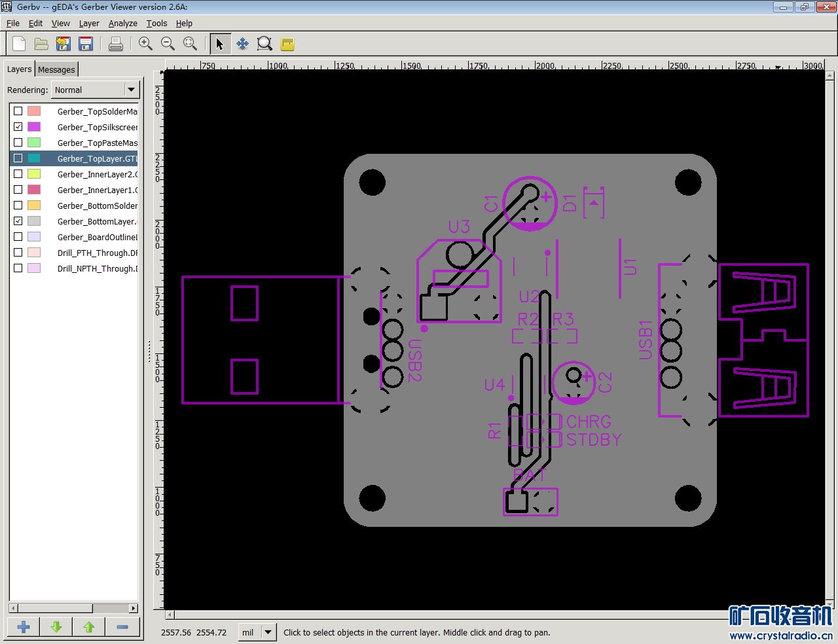Click the orange BottomSolder color swatch
The width and height of the screenshot is (838, 644).
tap(34, 206)
